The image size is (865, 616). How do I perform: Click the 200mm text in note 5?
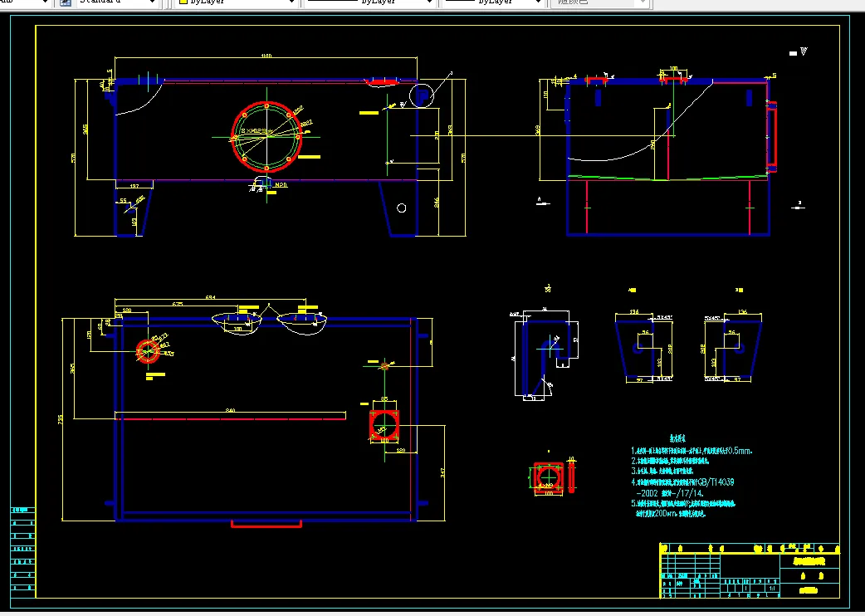point(666,513)
